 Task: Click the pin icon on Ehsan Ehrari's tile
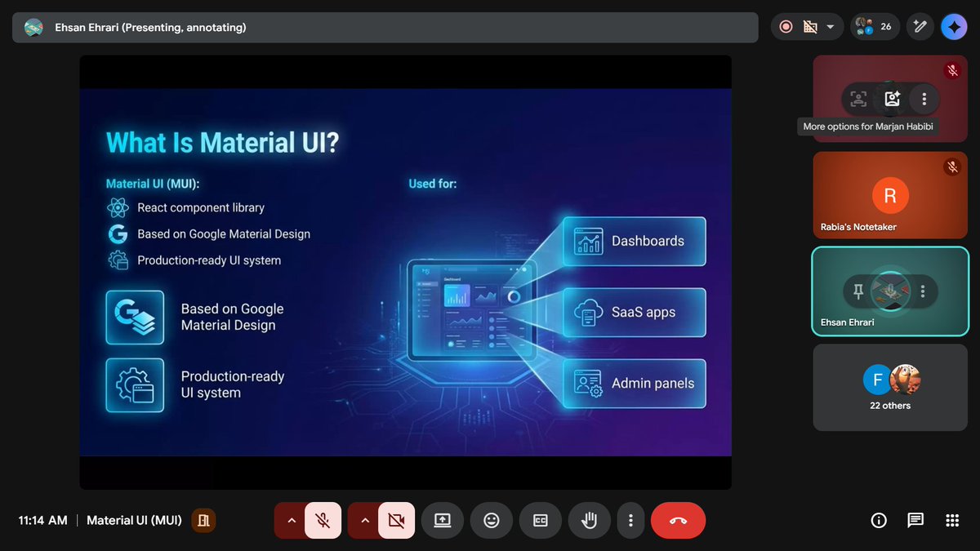[857, 291]
